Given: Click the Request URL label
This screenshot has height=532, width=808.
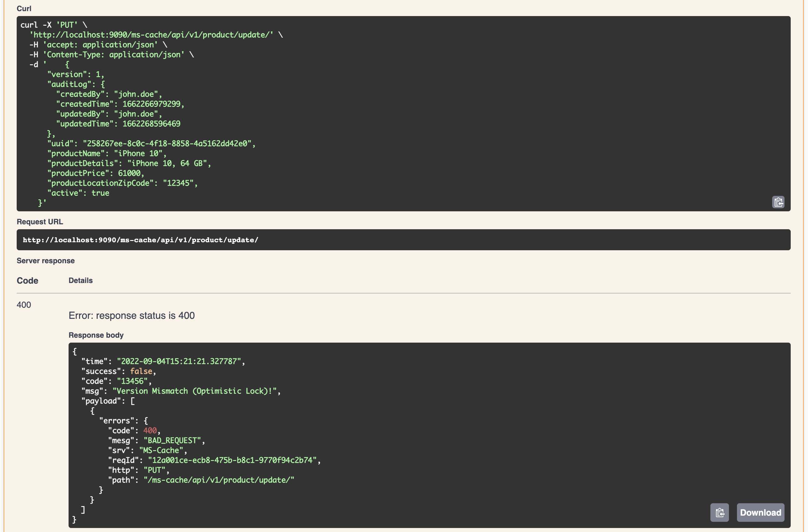Looking at the screenshot, I should 40,222.
